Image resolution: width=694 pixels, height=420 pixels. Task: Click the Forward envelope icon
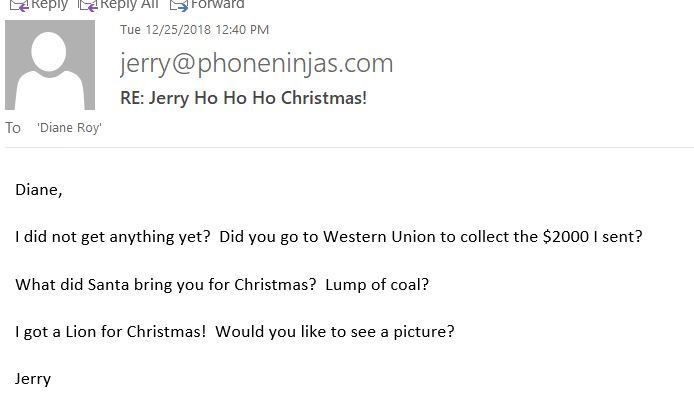click(179, 5)
